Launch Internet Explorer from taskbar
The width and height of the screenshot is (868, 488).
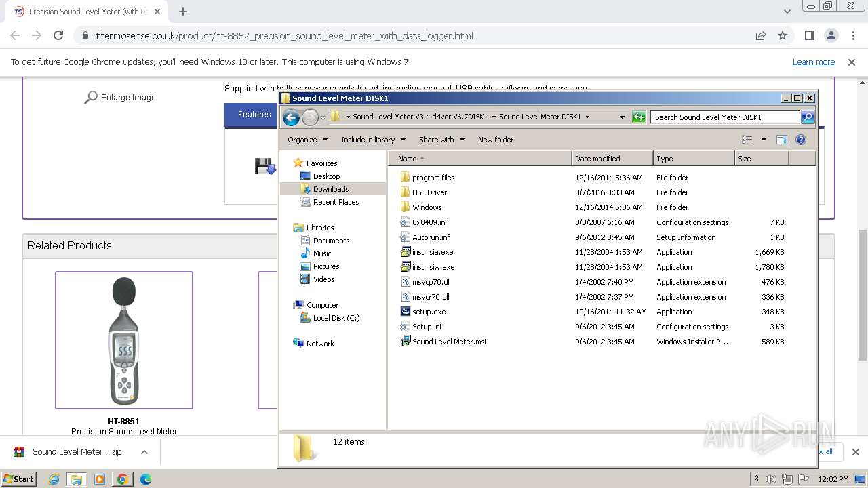tap(54, 479)
